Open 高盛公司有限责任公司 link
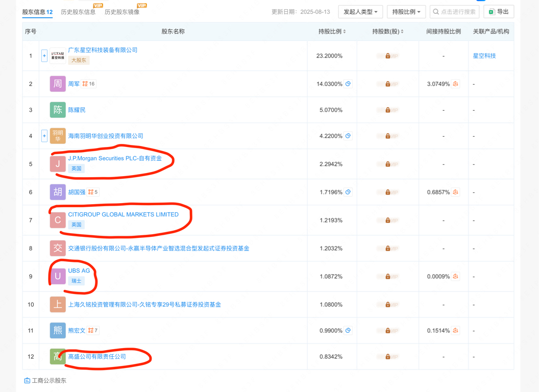The image size is (539, 392). 97,357
